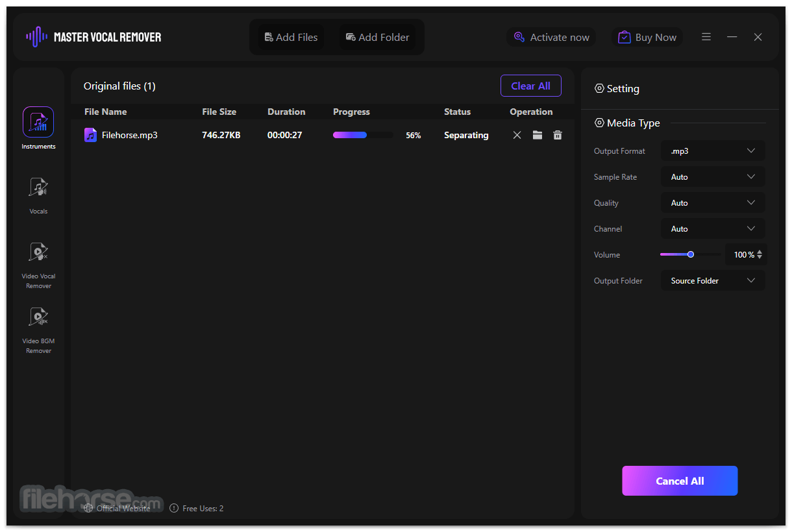
Task: Click Activate now
Action: 552,37
